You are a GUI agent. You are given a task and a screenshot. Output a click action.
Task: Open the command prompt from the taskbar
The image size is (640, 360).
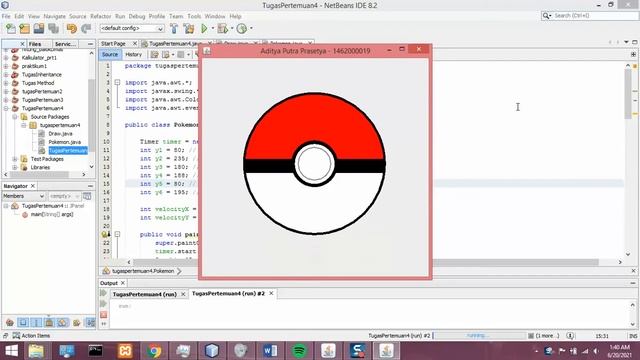[96, 351]
